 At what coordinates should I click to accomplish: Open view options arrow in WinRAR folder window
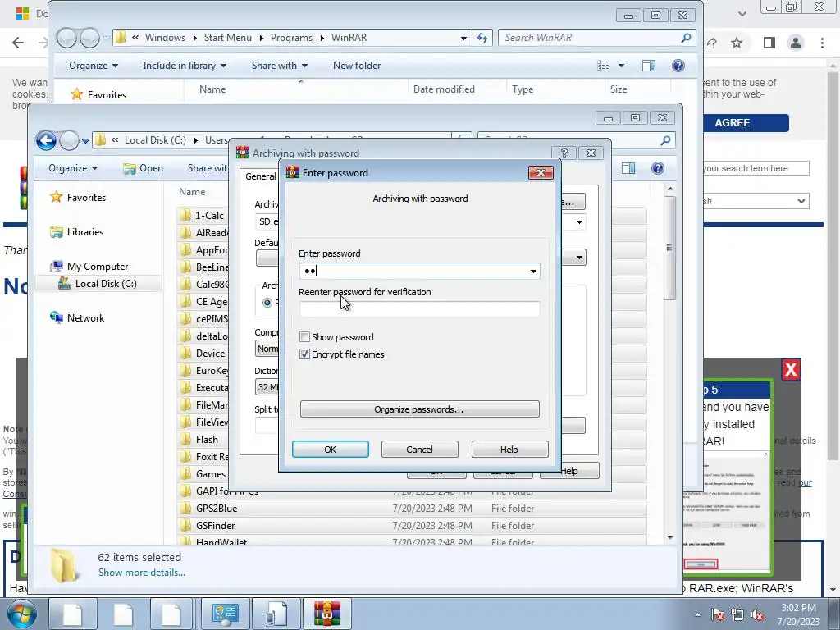point(621,66)
